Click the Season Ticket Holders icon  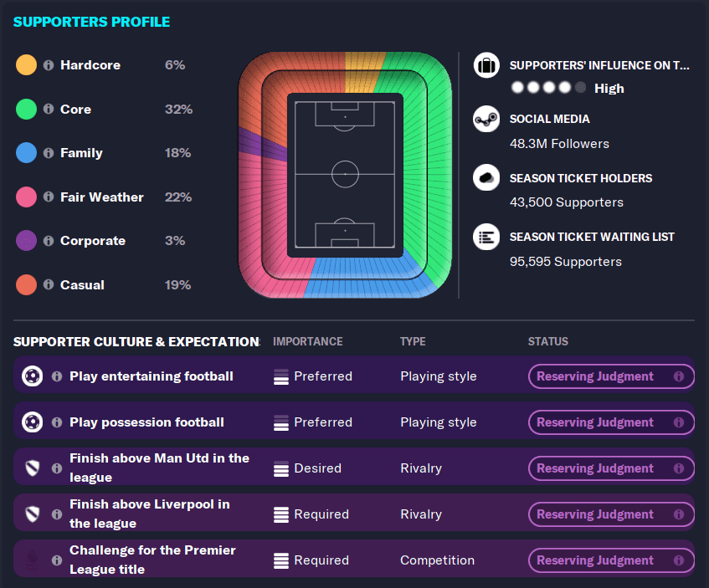click(x=486, y=178)
